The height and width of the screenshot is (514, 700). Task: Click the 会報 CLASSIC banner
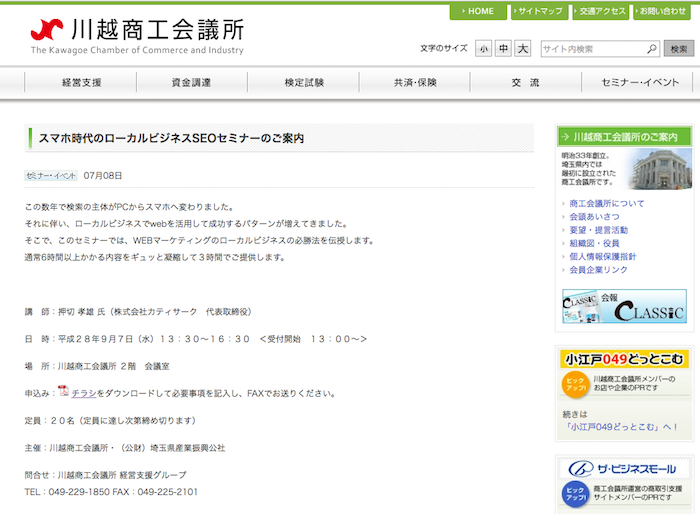pyautogui.click(x=624, y=306)
